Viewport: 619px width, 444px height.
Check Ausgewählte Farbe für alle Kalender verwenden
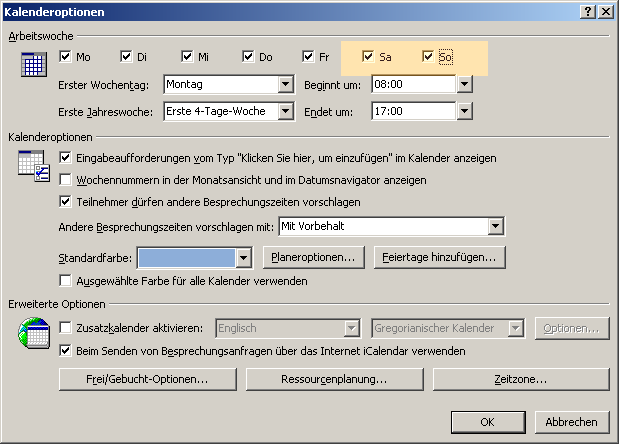click(x=65, y=281)
